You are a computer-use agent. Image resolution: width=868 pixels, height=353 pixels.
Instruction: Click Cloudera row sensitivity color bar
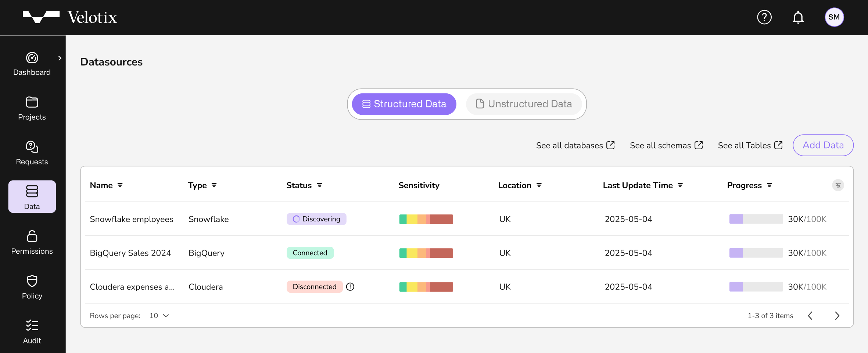pos(426,287)
